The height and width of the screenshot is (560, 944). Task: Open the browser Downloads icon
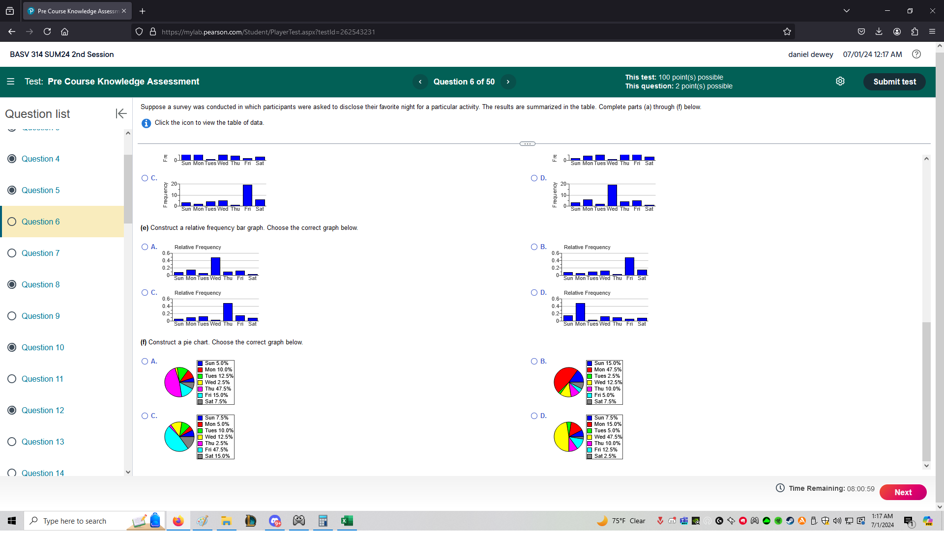879,31
